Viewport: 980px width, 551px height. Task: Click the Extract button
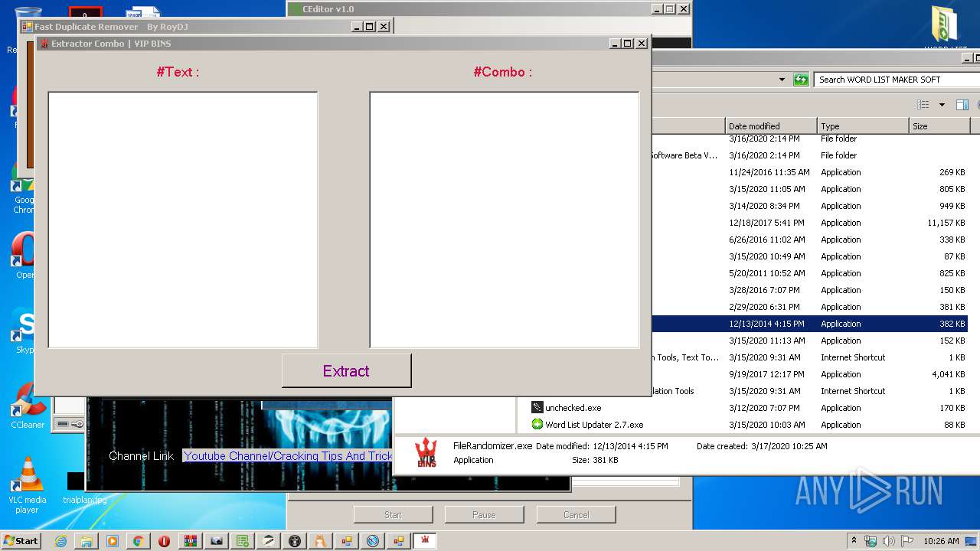point(346,370)
